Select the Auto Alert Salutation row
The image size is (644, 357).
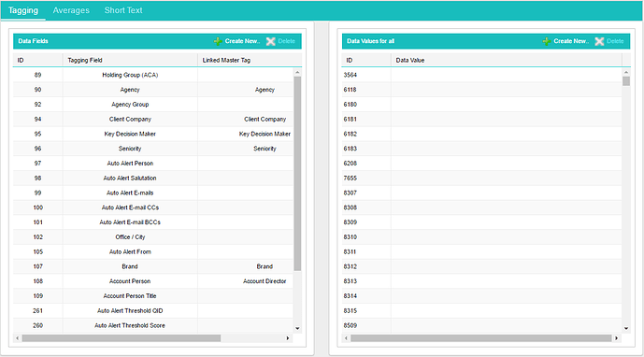click(153, 178)
